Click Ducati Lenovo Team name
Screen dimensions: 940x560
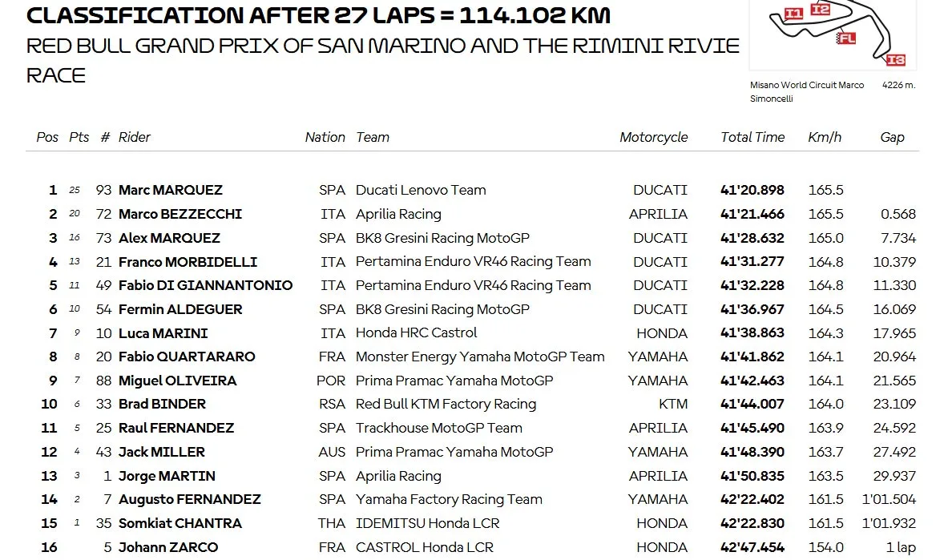(x=421, y=190)
